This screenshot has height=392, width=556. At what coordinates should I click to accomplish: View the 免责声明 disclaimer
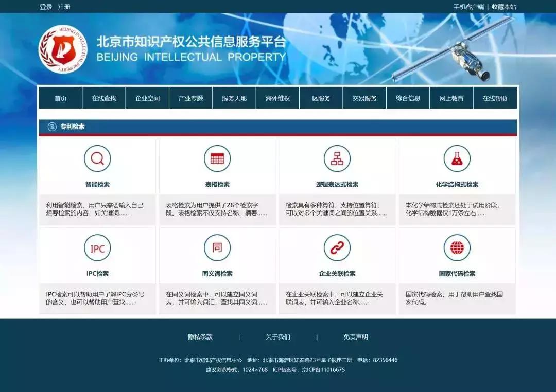coord(355,336)
